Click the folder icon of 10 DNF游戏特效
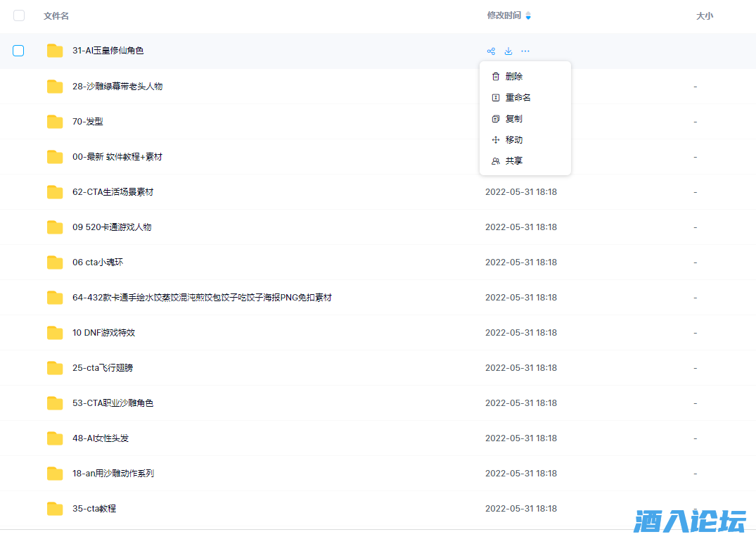756x551 pixels. 54,332
